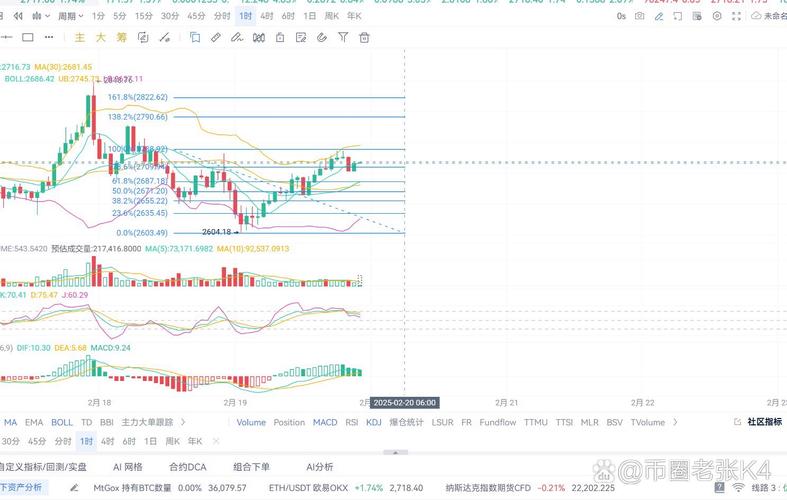Choose the top bar 周K weekly timeframe
Image resolution: width=787 pixels, height=500 pixels.
pyautogui.click(x=332, y=16)
